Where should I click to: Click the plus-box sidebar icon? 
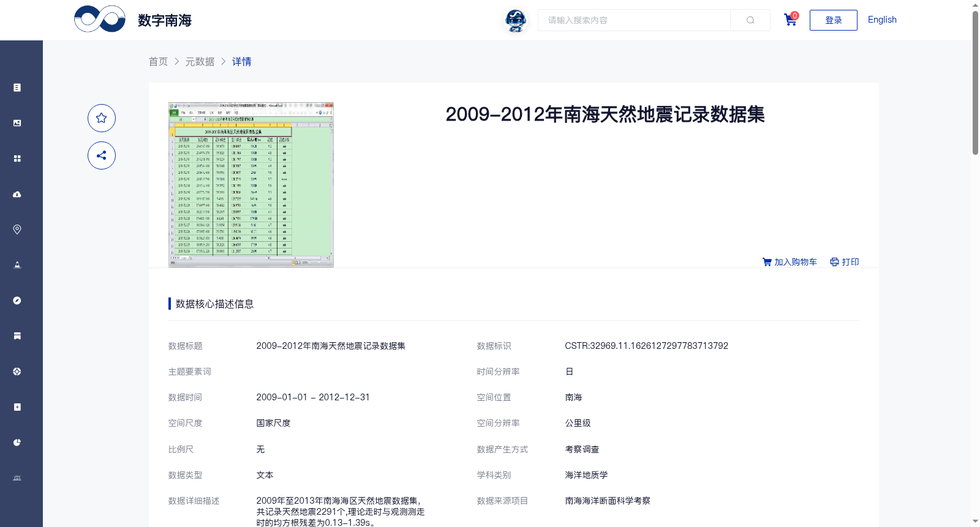pyautogui.click(x=17, y=407)
